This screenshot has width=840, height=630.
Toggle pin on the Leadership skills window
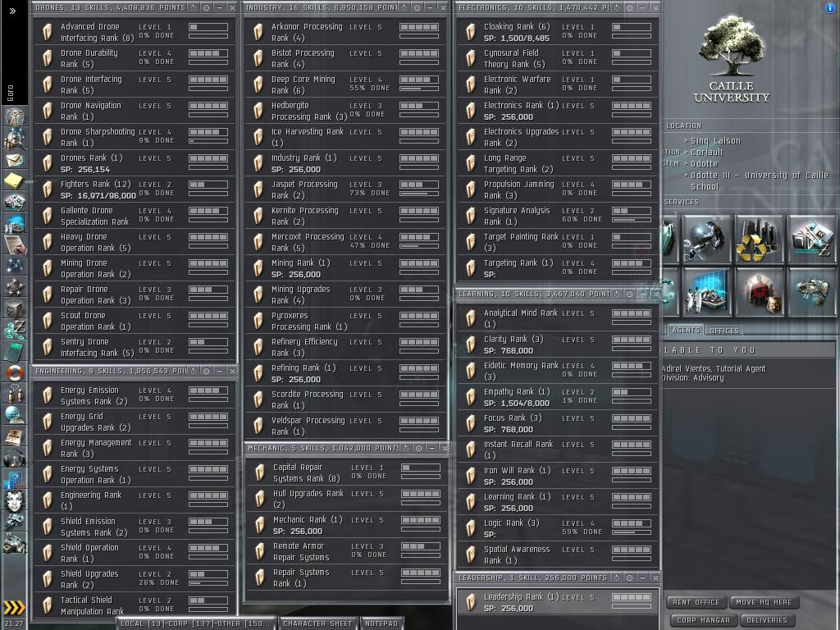pos(629,577)
